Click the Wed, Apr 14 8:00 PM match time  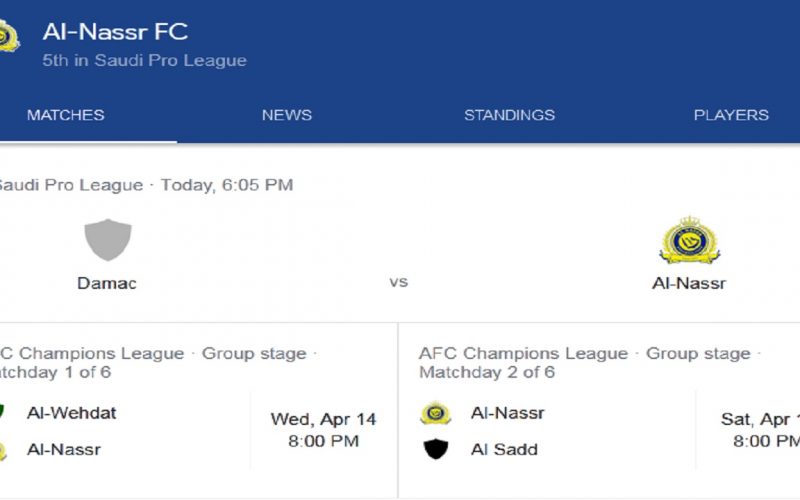(323, 430)
